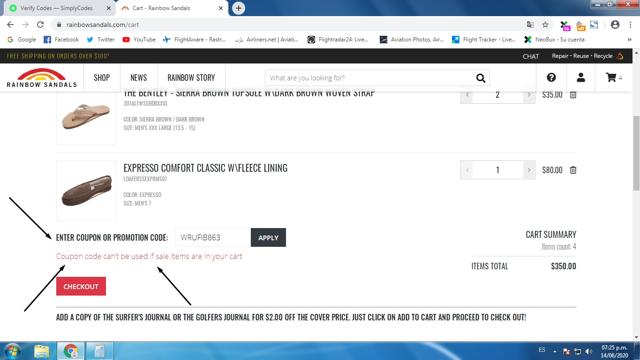Open the Bentley sandal thumbnail

86,118
